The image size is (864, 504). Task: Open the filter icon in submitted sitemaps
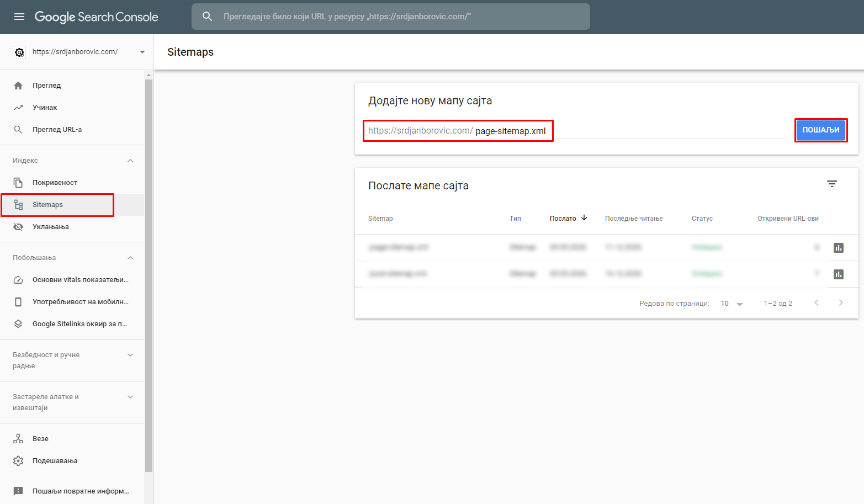(x=832, y=184)
